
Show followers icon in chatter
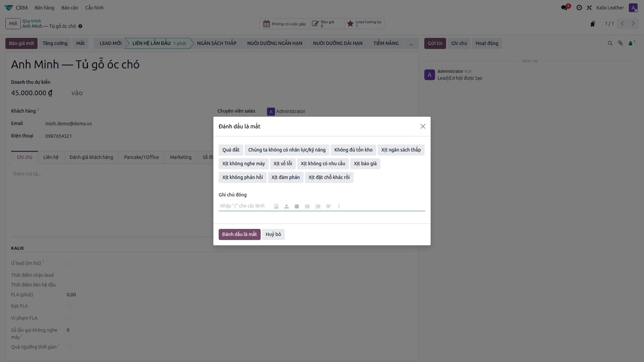coord(632,43)
